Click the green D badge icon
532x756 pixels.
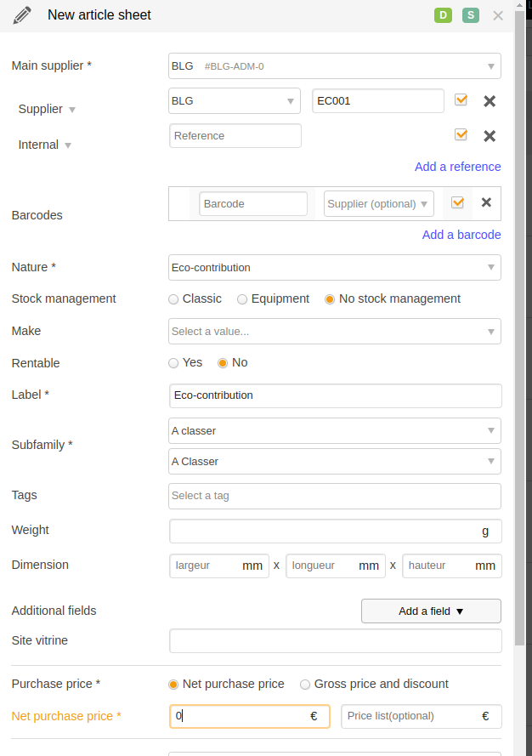[x=443, y=15]
